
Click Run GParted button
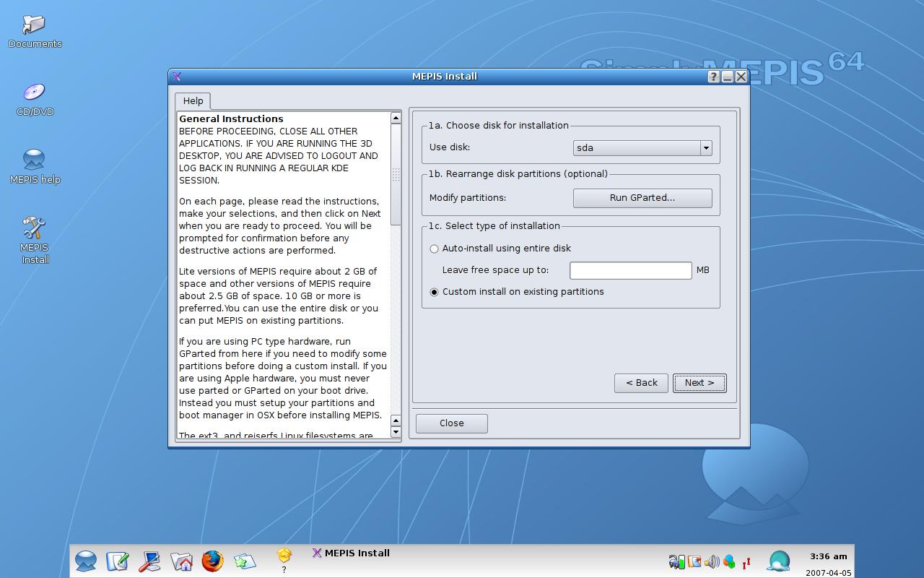(642, 198)
